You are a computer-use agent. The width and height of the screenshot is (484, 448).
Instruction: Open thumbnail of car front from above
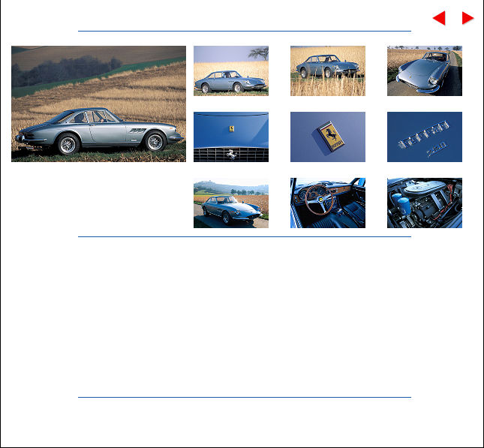tap(425, 71)
